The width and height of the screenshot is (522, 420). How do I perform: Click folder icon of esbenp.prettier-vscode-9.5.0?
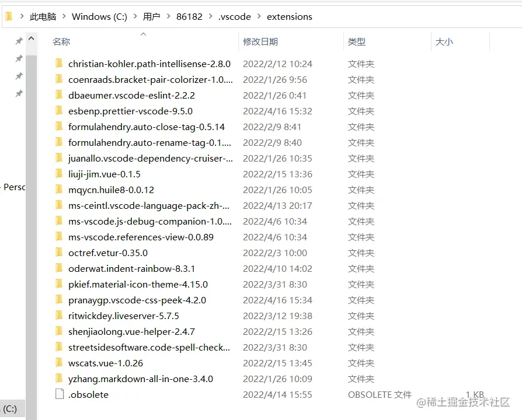click(59, 110)
